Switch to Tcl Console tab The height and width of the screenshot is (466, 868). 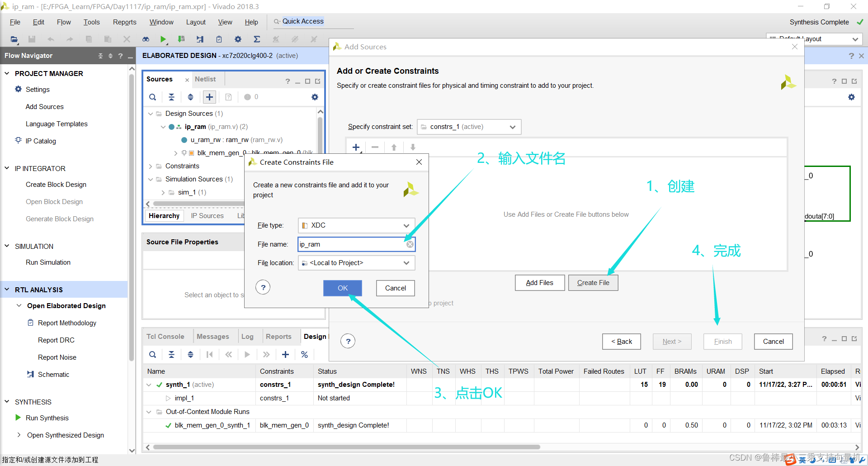click(165, 337)
